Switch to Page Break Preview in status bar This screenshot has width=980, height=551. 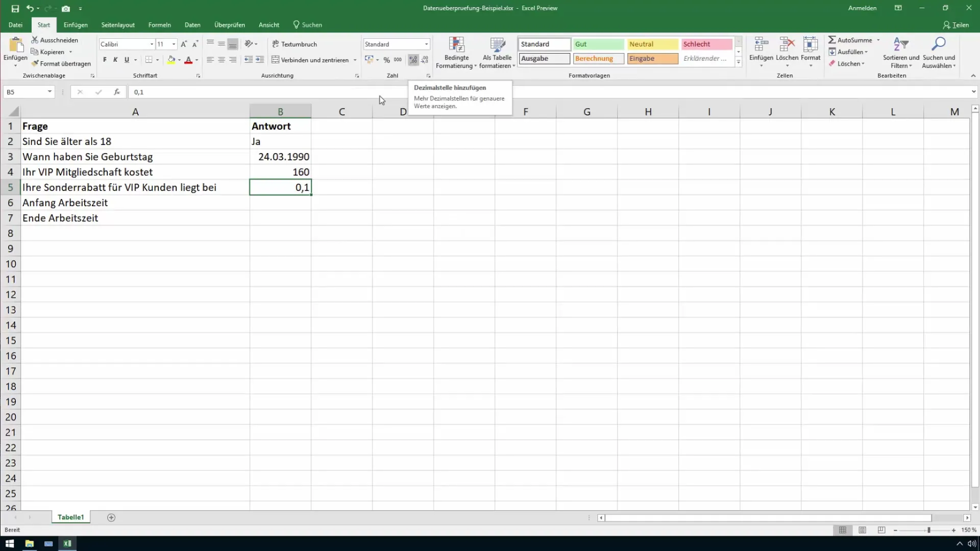[881, 530]
